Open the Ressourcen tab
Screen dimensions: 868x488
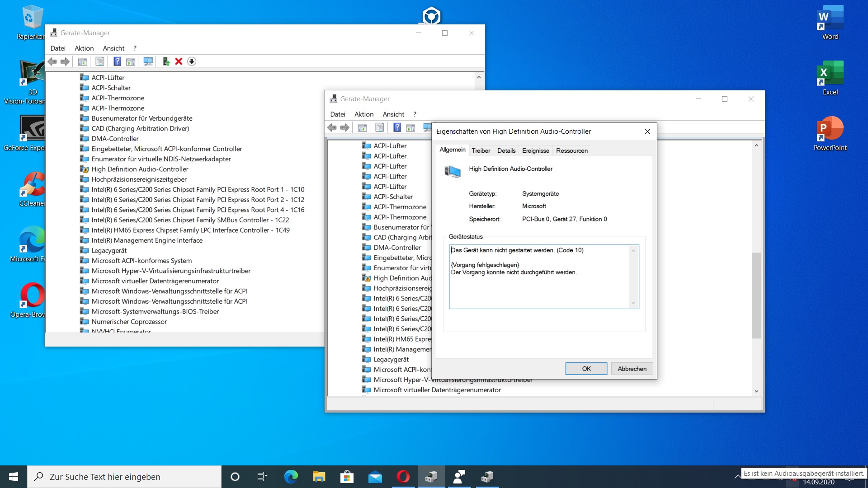coord(571,150)
